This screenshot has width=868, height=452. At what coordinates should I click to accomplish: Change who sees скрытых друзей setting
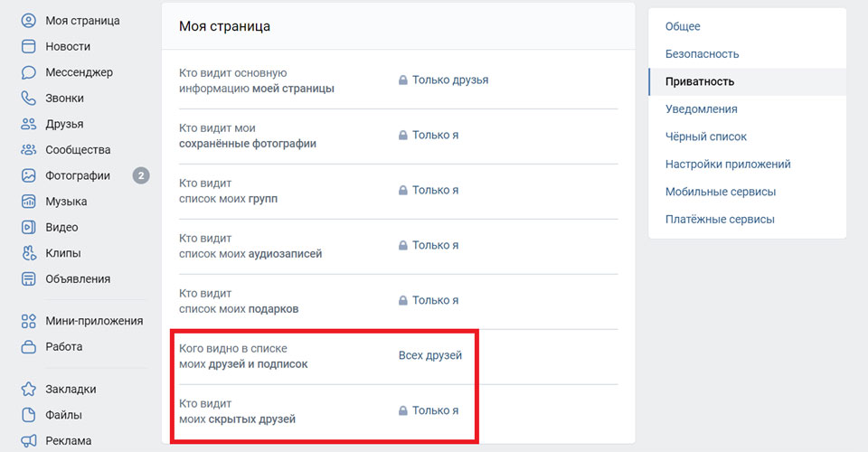click(x=429, y=410)
